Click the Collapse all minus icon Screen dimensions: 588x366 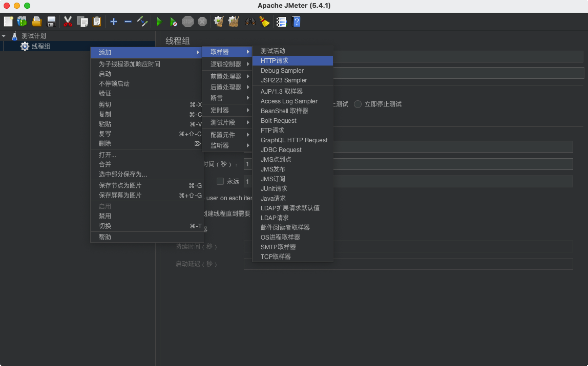pyautogui.click(x=128, y=22)
